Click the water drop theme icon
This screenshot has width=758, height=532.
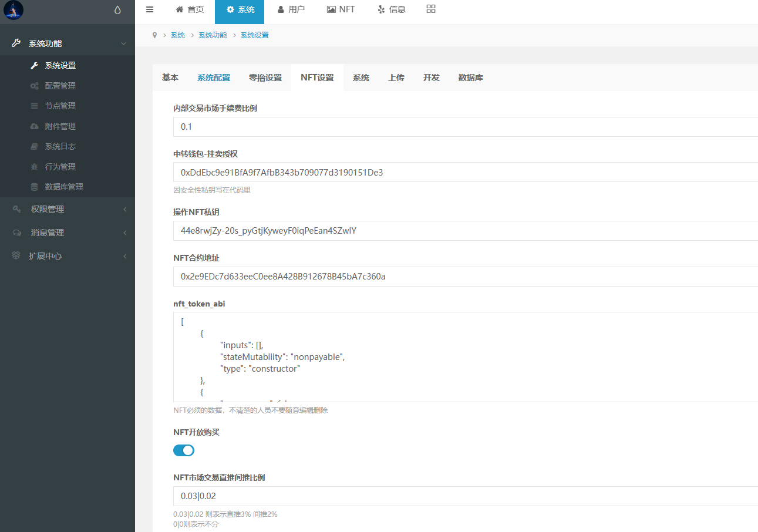tap(117, 10)
